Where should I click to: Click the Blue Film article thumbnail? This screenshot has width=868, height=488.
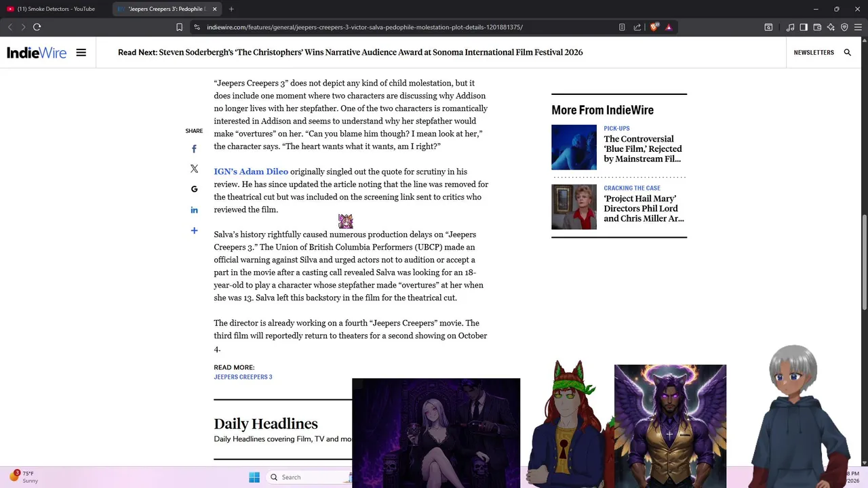tap(574, 147)
